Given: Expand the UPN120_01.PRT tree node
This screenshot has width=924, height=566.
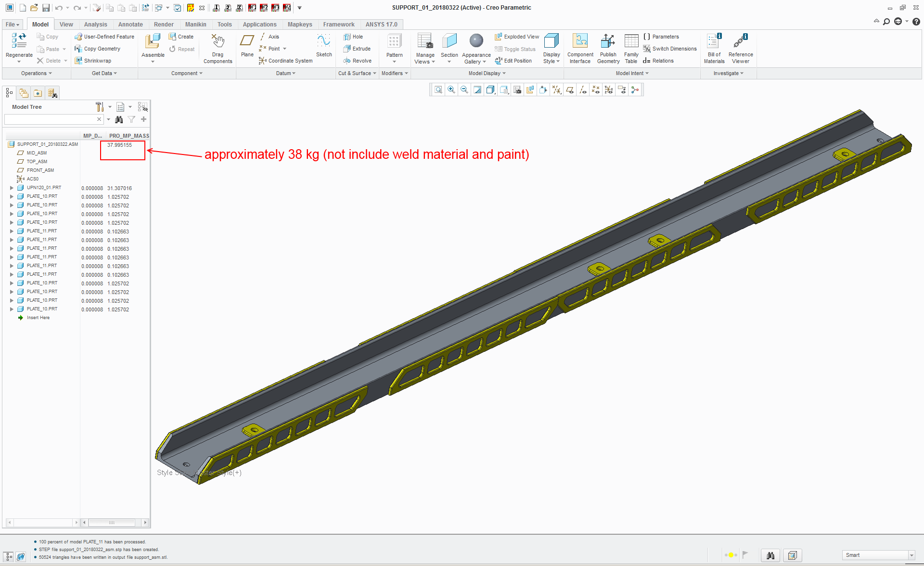Looking at the screenshot, I should (12, 188).
